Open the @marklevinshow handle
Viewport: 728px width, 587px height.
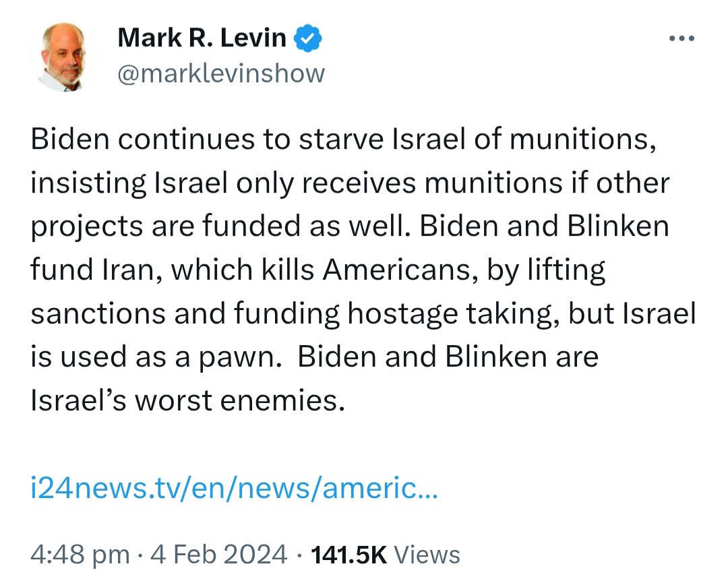point(221,73)
